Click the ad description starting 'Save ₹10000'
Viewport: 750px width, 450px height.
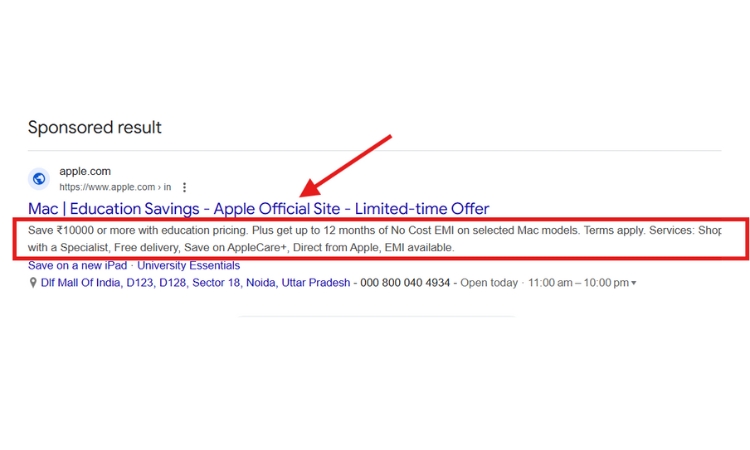[375, 239]
